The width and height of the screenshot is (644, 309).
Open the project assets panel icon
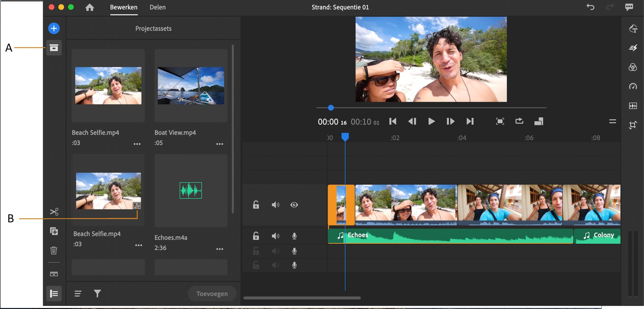54,48
